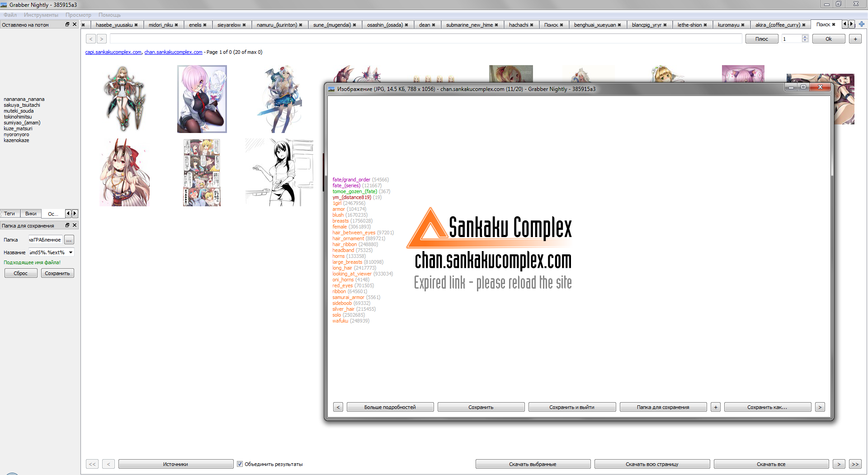Close the benghuai_xueyuan tab
Viewport: 868px width, 475px height.
pyautogui.click(x=619, y=25)
